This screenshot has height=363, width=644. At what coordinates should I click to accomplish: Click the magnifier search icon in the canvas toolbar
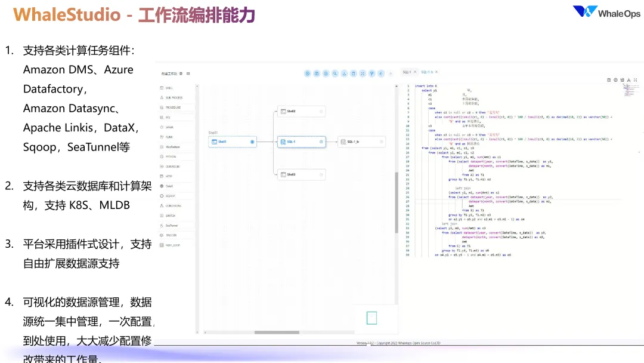[335, 73]
